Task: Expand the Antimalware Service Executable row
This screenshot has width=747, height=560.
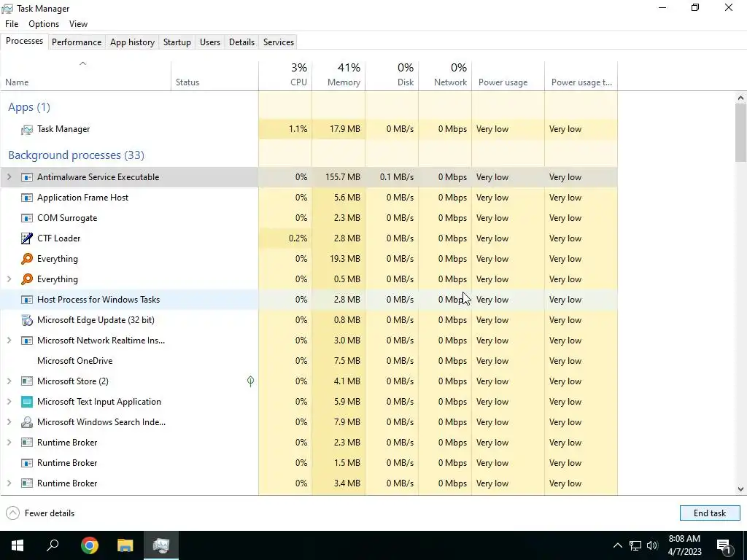Action: coord(9,177)
